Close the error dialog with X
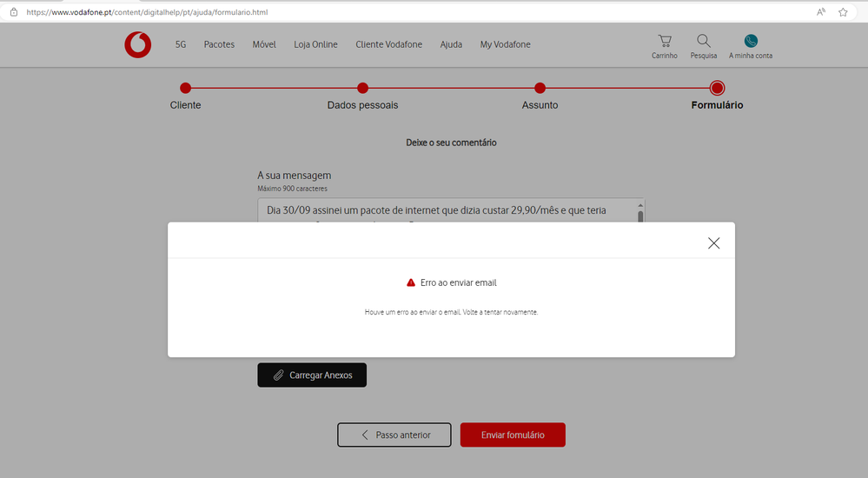This screenshot has width=868, height=478. 713,243
